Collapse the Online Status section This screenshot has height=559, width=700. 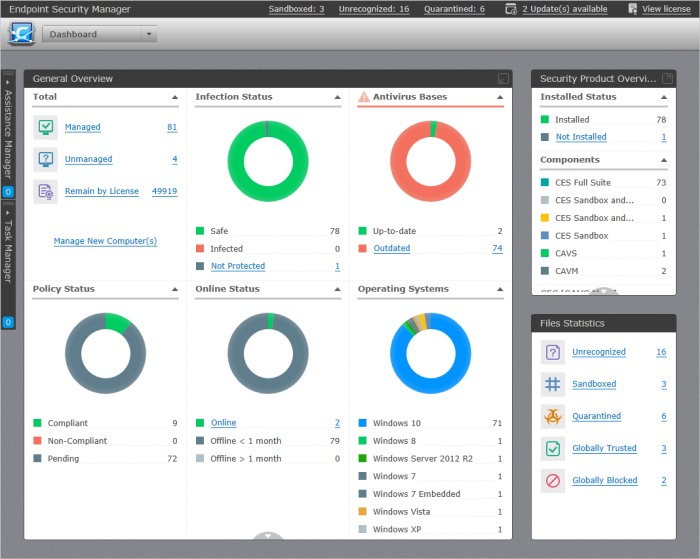[x=338, y=289]
